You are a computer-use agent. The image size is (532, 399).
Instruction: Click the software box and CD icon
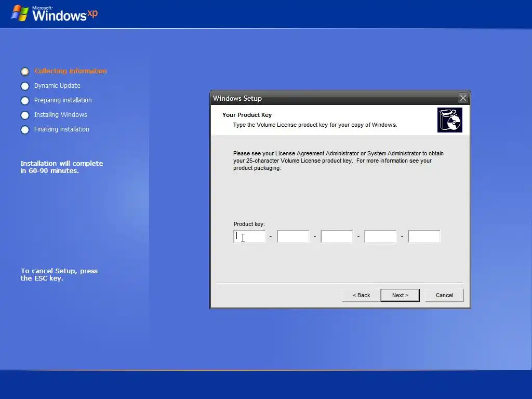pyautogui.click(x=449, y=120)
